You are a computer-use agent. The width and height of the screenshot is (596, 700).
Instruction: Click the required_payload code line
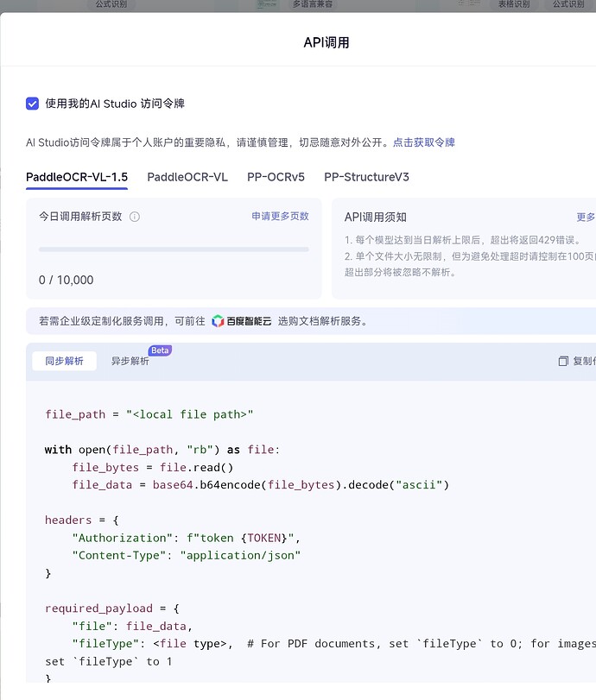[112, 609]
